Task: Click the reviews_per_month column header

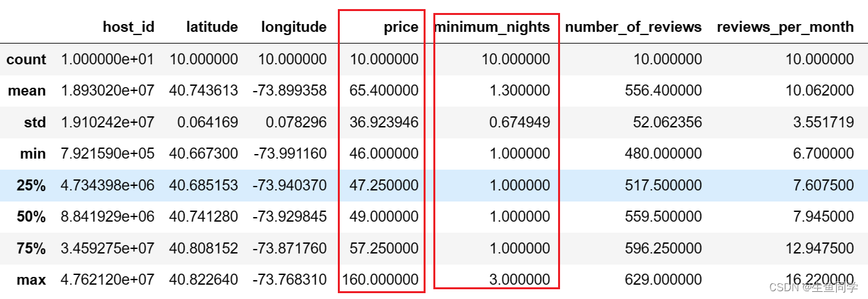Action: (x=785, y=27)
